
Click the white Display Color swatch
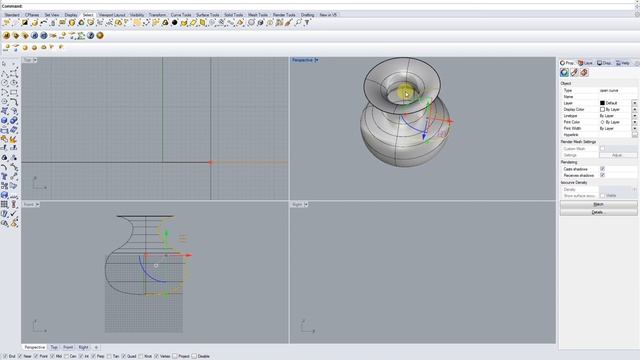pyautogui.click(x=602, y=109)
